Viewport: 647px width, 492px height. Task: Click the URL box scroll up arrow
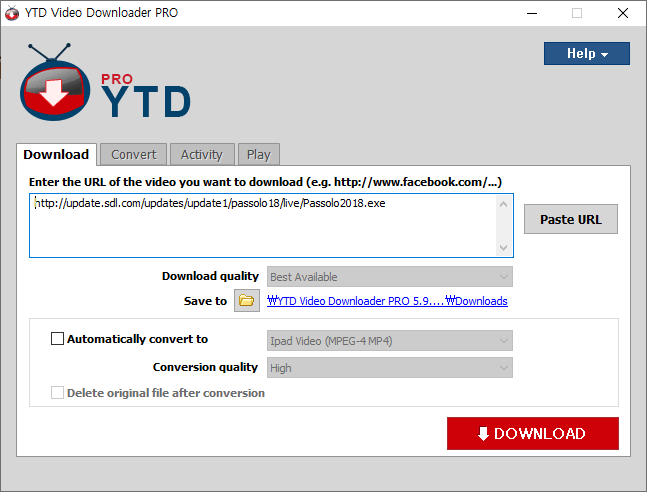pyautogui.click(x=503, y=204)
